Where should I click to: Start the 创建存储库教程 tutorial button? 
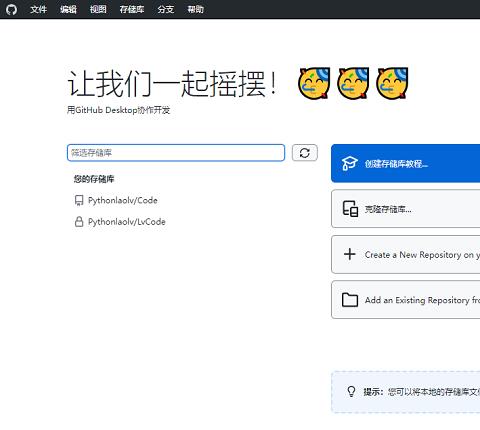[x=405, y=164]
